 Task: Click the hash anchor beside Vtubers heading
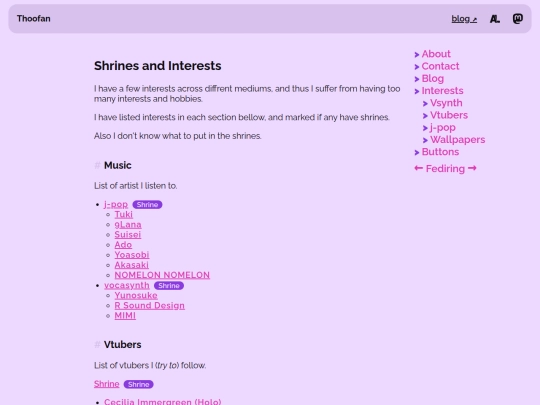click(97, 345)
